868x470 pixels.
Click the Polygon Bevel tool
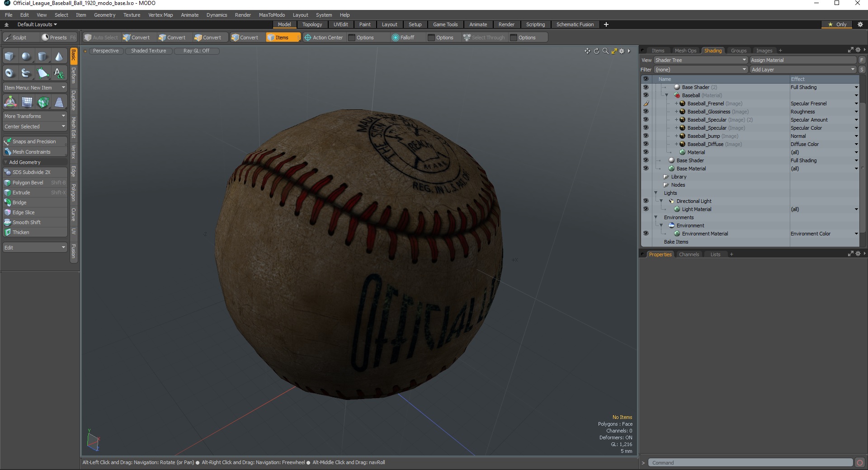pos(35,183)
